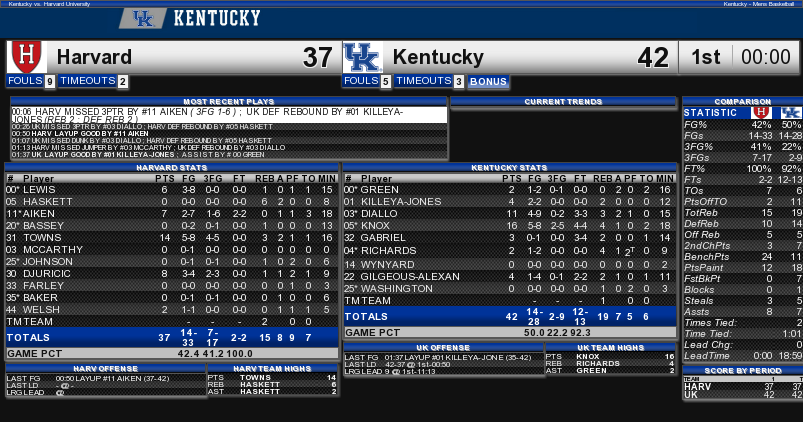Click the Harvard logo in the Comparison header
The image size is (803, 422).
pyautogui.click(x=761, y=112)
